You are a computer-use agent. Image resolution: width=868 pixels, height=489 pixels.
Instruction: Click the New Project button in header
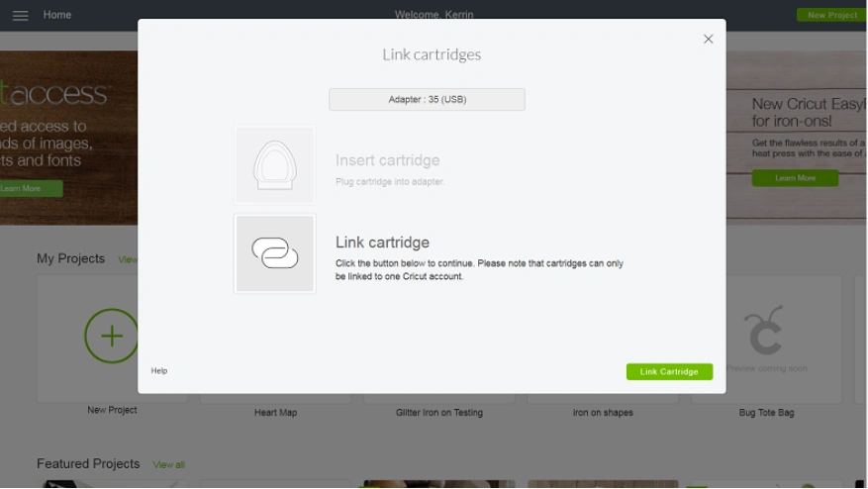[x=831, y=15]
